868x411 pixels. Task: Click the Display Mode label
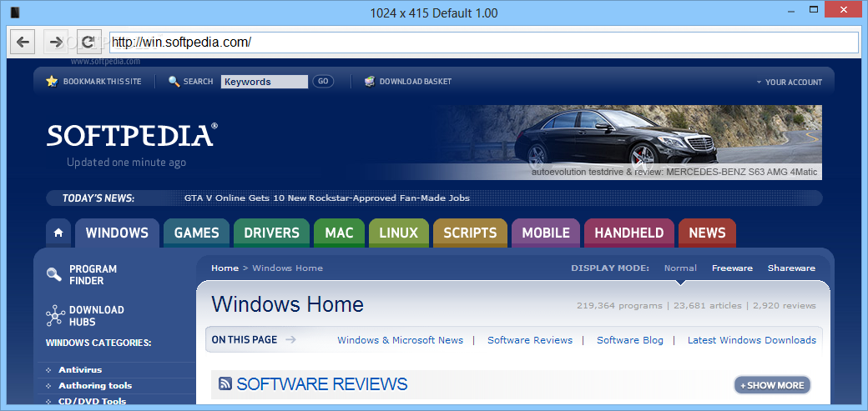tap(610, 268)
